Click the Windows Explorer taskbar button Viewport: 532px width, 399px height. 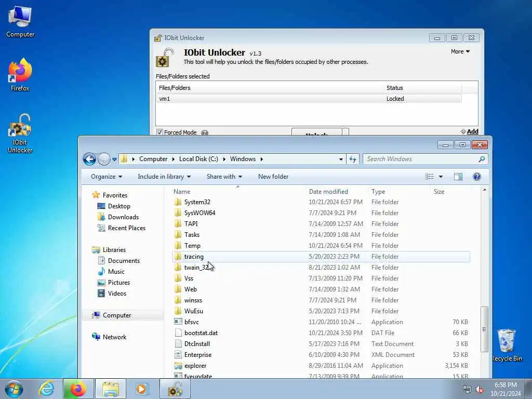click(x=111, y=389)
